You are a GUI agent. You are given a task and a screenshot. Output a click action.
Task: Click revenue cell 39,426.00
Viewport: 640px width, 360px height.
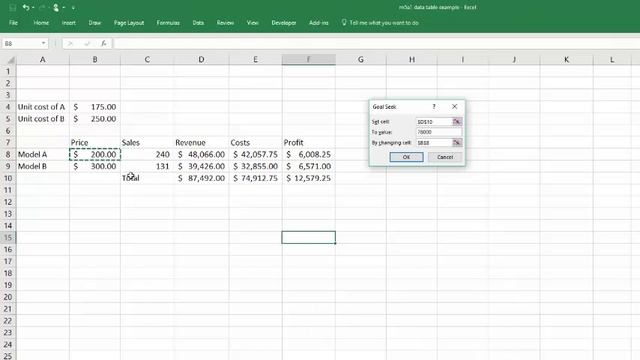[x=201, y=166]
